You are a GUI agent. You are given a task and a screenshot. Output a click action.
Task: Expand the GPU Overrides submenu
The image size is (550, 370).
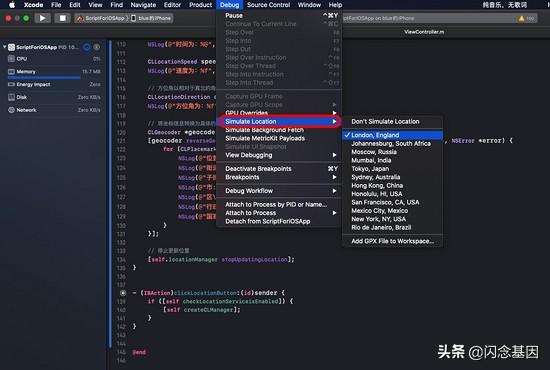pyautogui.click(x=279, y=113)
